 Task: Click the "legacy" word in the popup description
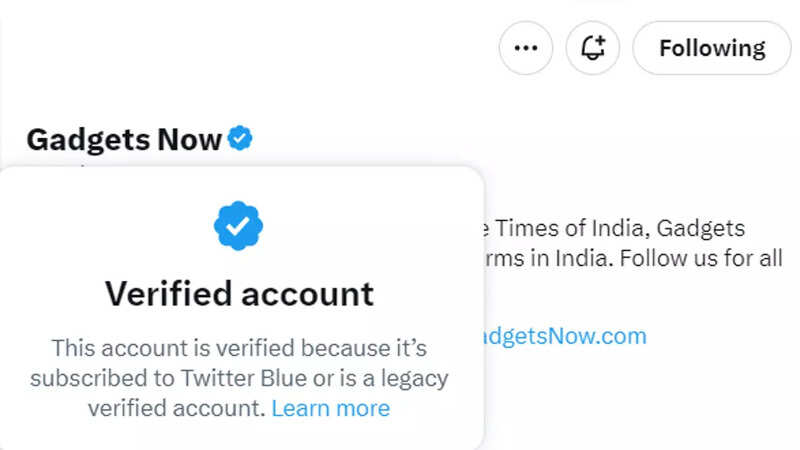[414, 379]
